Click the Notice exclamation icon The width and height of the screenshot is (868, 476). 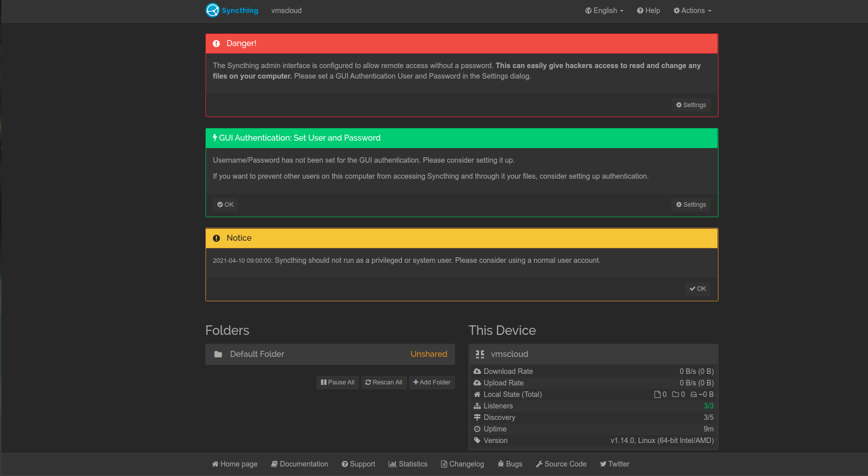(216, 238)
